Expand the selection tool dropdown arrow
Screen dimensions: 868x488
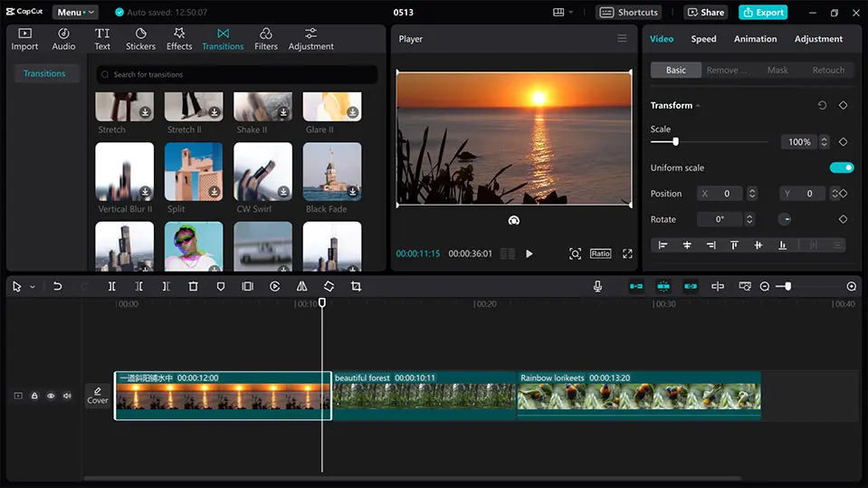click(33, 287)
